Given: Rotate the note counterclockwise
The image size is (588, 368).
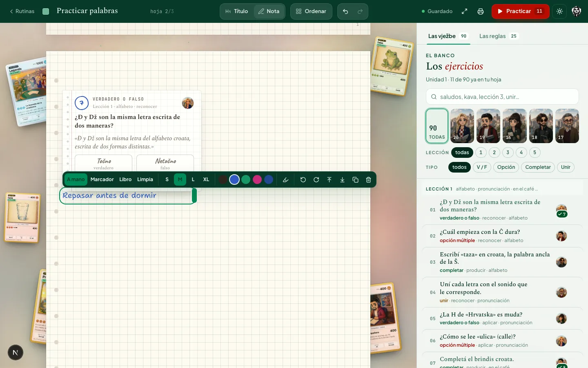Looking at the screenshot, I should (303, 180).
